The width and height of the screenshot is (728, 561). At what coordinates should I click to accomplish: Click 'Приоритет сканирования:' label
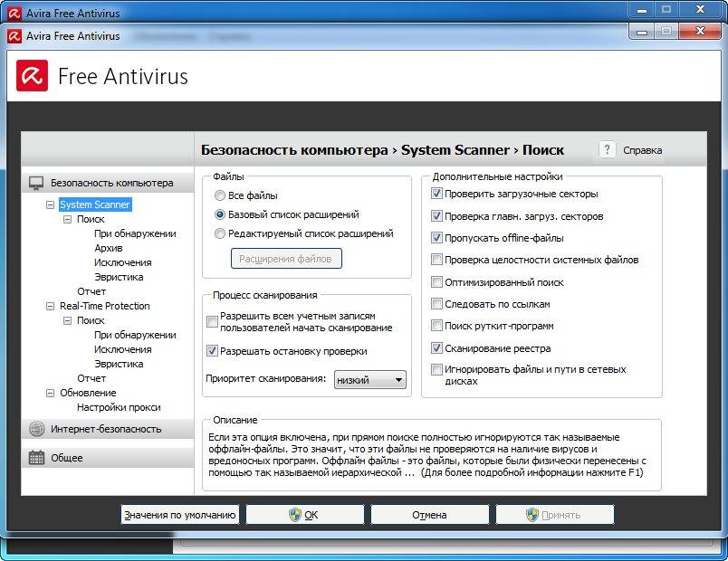266,378
